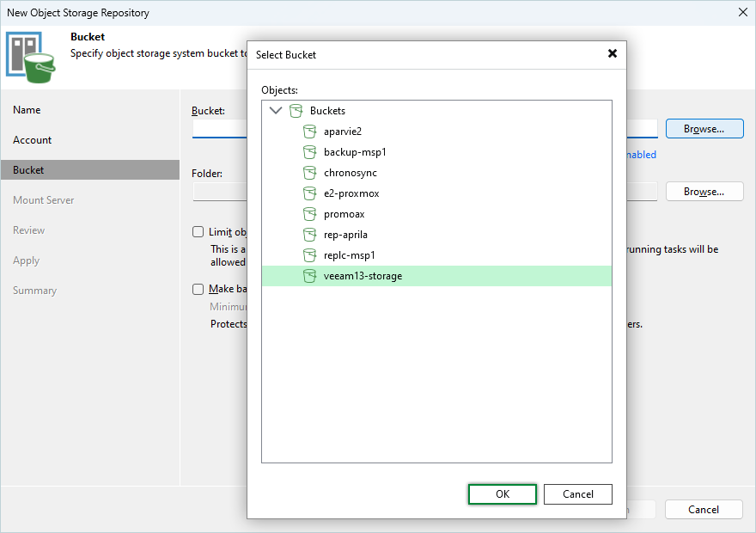This screenshot has width=756, height=533.
Task: Select the veeam13-storage bucket entry
Action: click(x=363, y=276)
